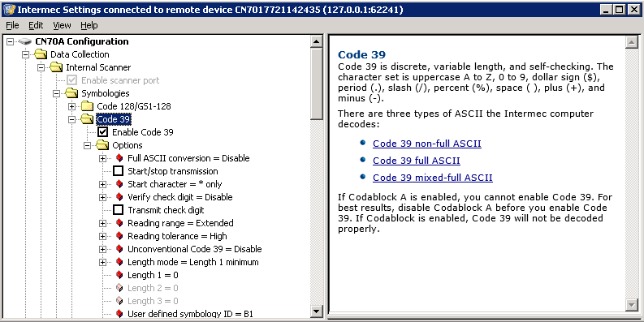644x322 pixels.
Task: Check the Transmit check digit checkbox
Action: pos(118,210)
